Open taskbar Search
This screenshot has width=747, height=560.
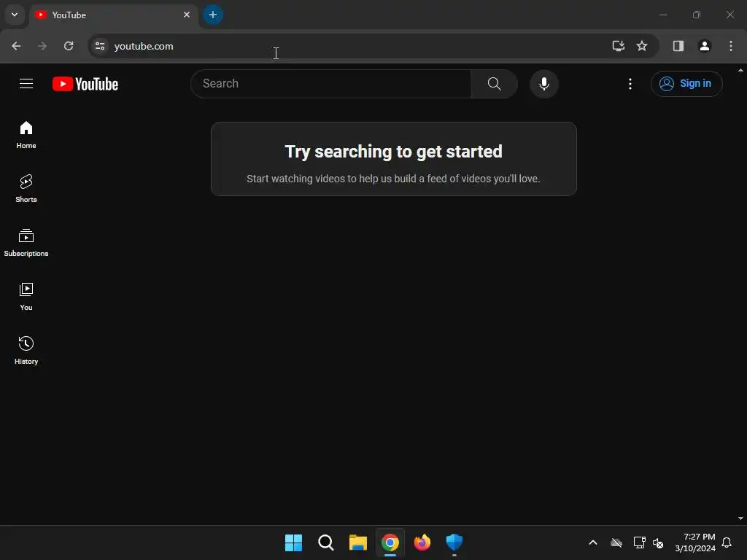click(326, 542)
